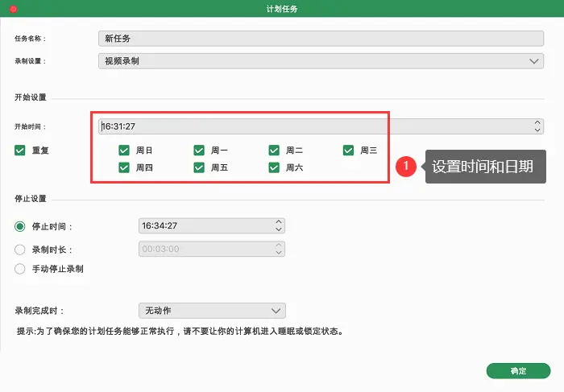Confirm with the 确定 button
This screenshot has width=564, height=392.
click(518, 371)
